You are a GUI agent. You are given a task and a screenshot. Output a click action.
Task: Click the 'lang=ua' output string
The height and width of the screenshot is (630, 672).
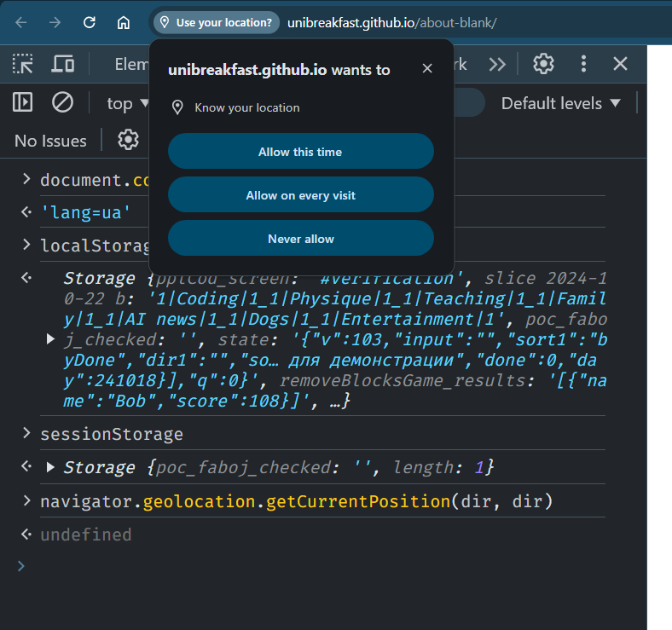[85, 212]
